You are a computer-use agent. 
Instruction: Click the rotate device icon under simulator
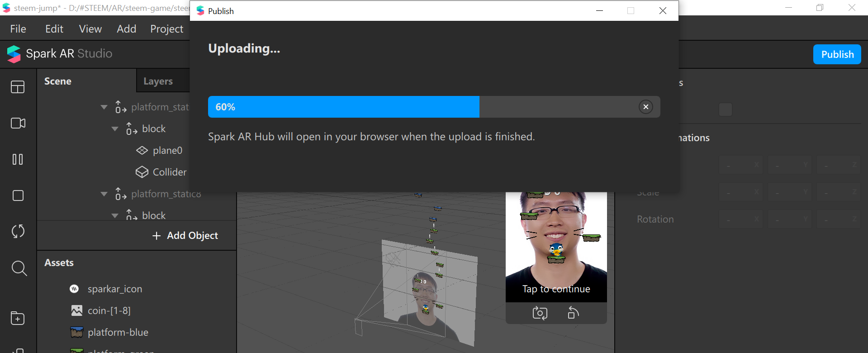point(573,313)
